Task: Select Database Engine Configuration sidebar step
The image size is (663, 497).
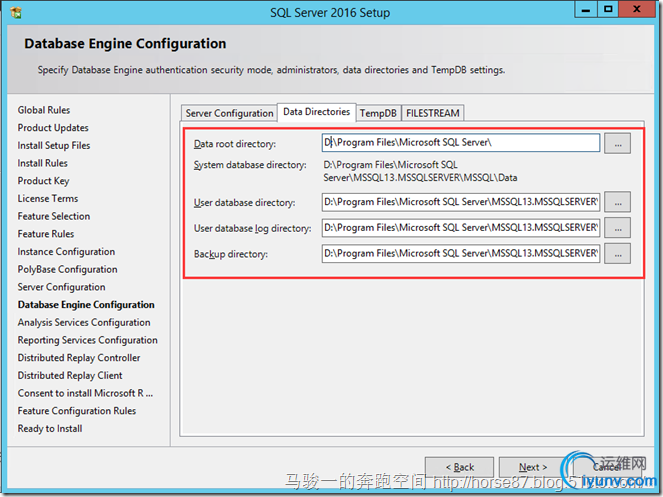Action: click(86, 305)
